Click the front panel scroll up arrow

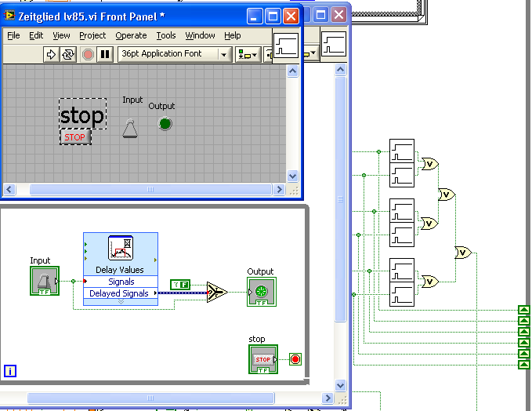(292, 71)
